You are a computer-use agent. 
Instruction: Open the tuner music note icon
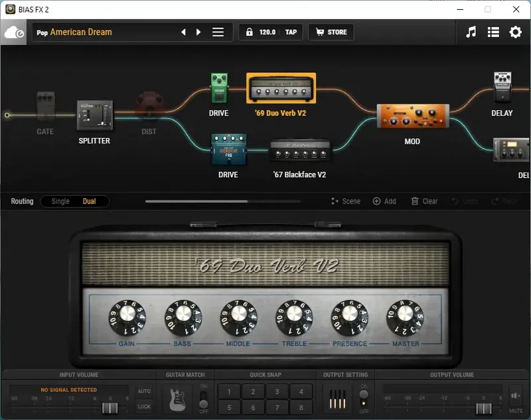point(471,32)
